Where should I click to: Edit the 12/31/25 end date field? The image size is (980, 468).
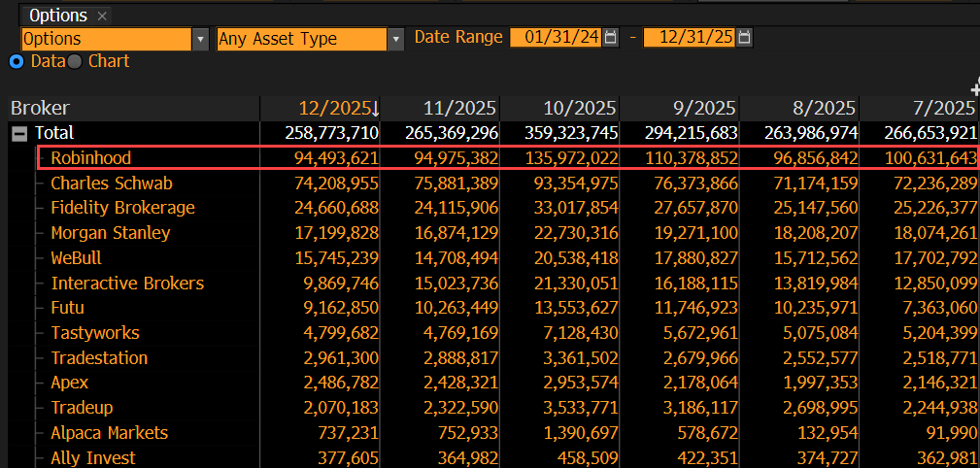(x=689, y=38)
